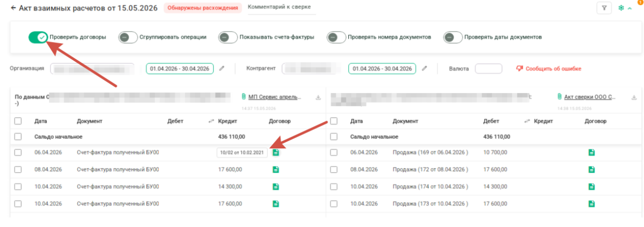Select checkbox of Продажа 169 row
This screenshot has height=227, width=644.
click(x=334, y=152)
